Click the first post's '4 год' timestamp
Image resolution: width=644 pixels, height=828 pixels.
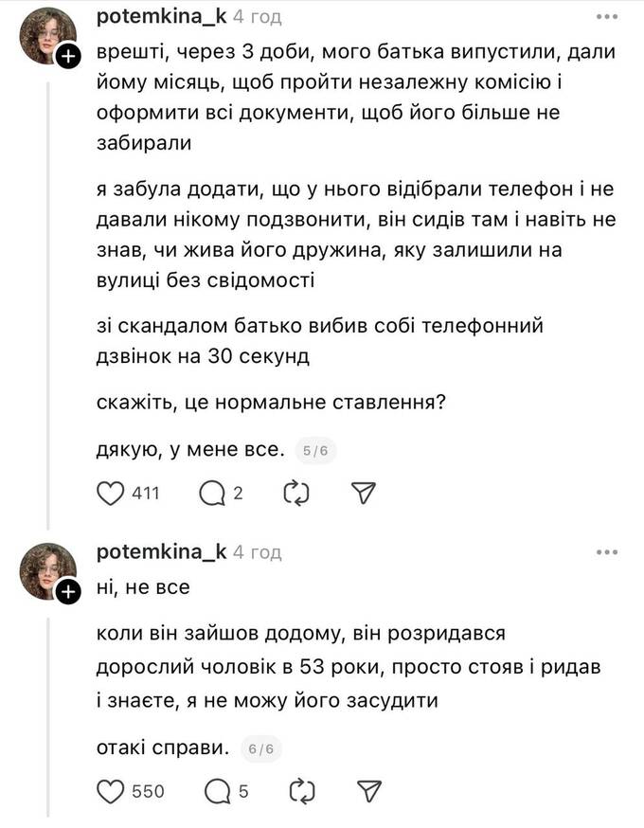(258, 17)
